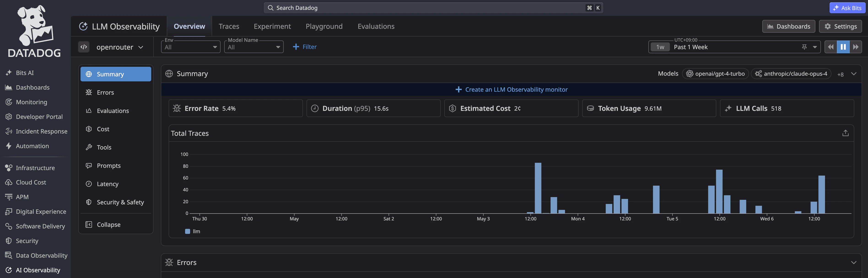Open the Automation section
Screen dimensions: 868x278
27,146
